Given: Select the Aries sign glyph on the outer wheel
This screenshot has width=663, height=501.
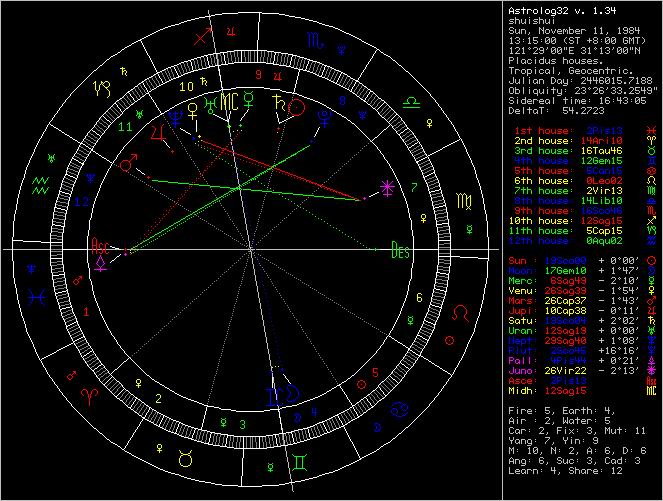Looking at the screenshot, I should pyautogui.click(x=90, y=396).
